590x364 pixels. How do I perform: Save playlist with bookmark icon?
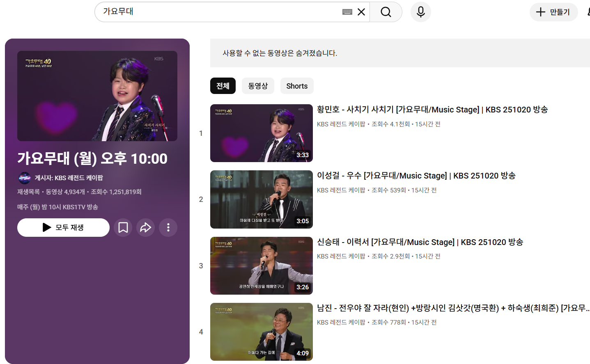pos(123,227)
